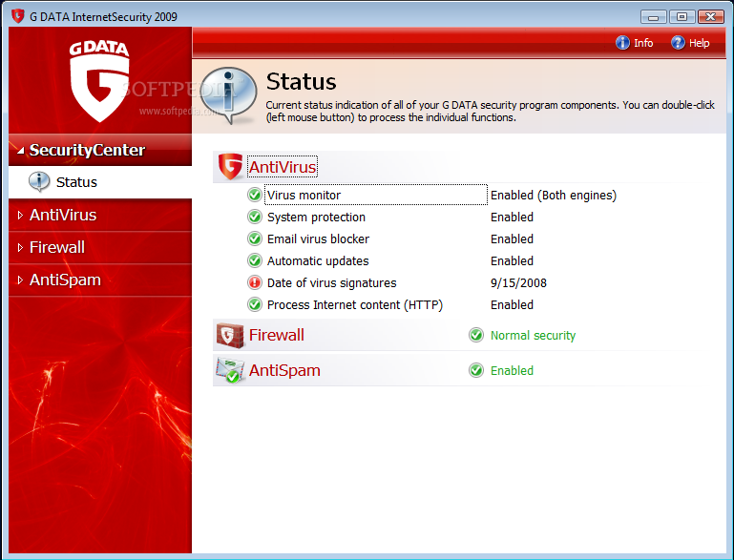Image resolution: width=734 pixels, height=560 pixels.
Task: Click Enabled value for Process Internet content
Action: click(512, 305)
